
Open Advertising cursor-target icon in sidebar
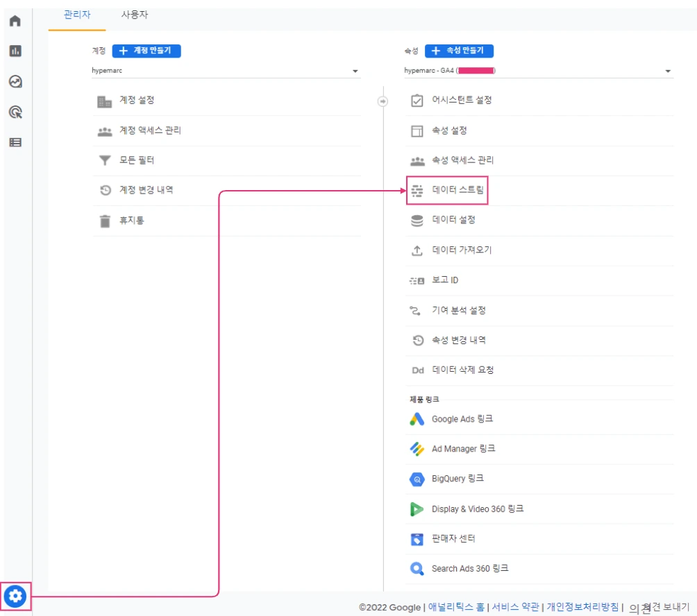15,112
